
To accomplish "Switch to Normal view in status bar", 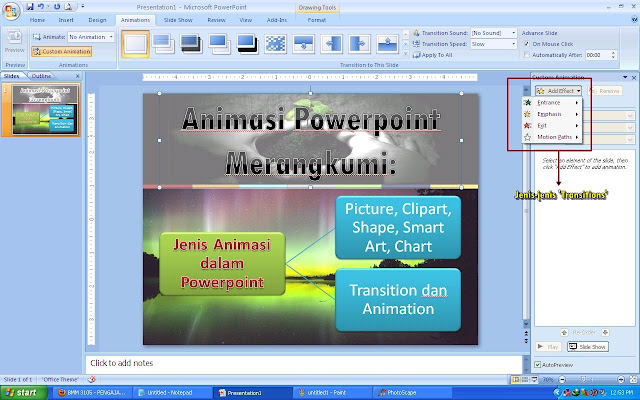I will 516,380.
